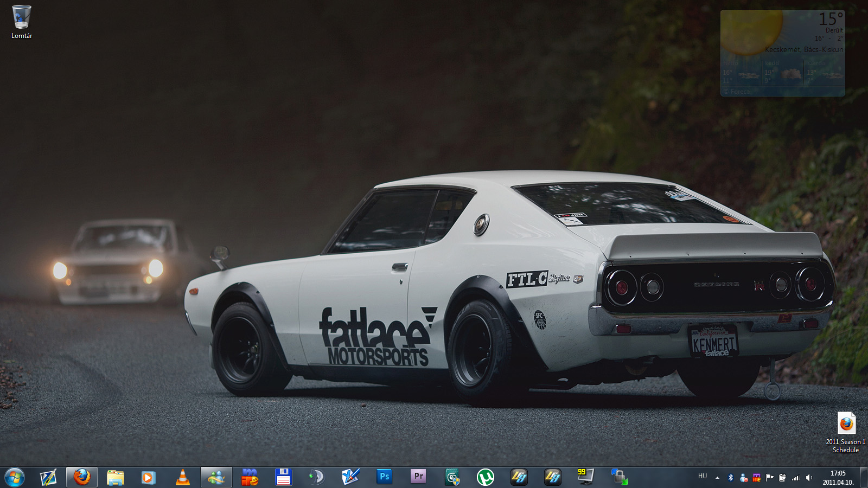Click the HU input language indicator
Image resolution: width=868 pixels, height=488 pixels.
(x=703, y=477)
